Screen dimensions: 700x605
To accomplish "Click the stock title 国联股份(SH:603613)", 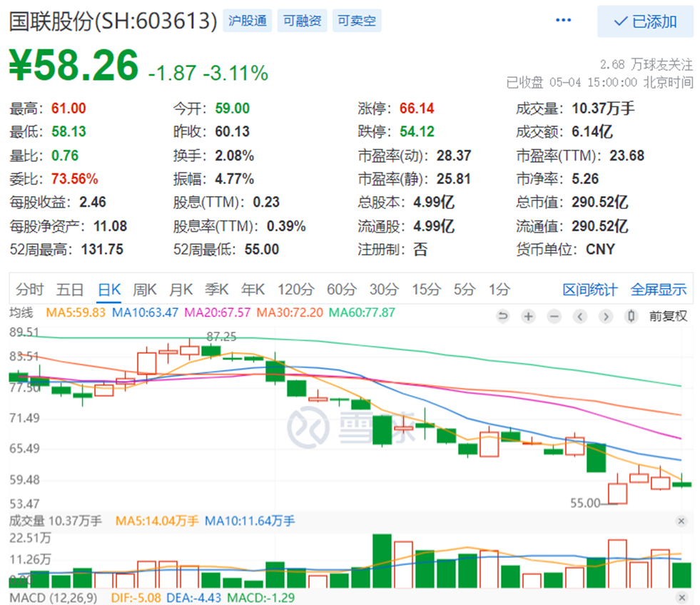I will pos(113,21).
